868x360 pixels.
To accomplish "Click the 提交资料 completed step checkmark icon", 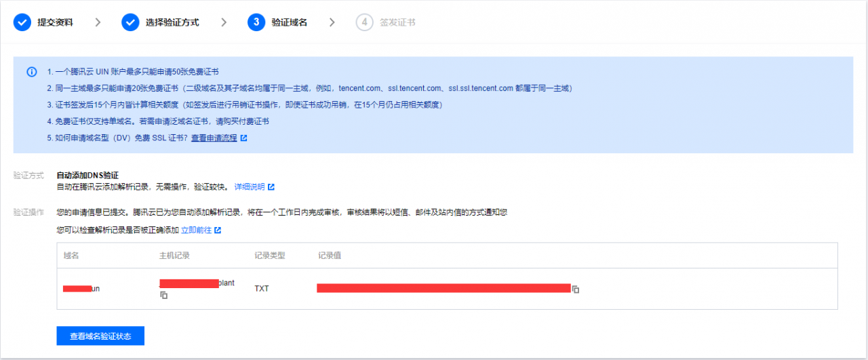I will coord(22,22).
